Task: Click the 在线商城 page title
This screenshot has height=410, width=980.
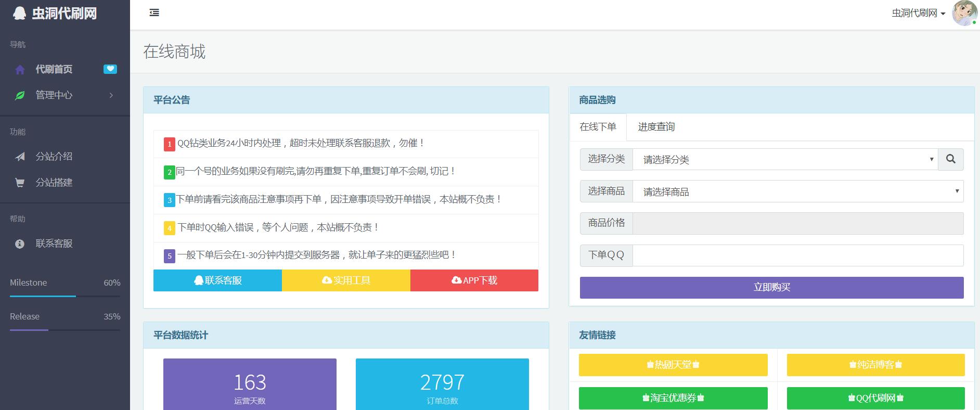Action: [174, 52]
